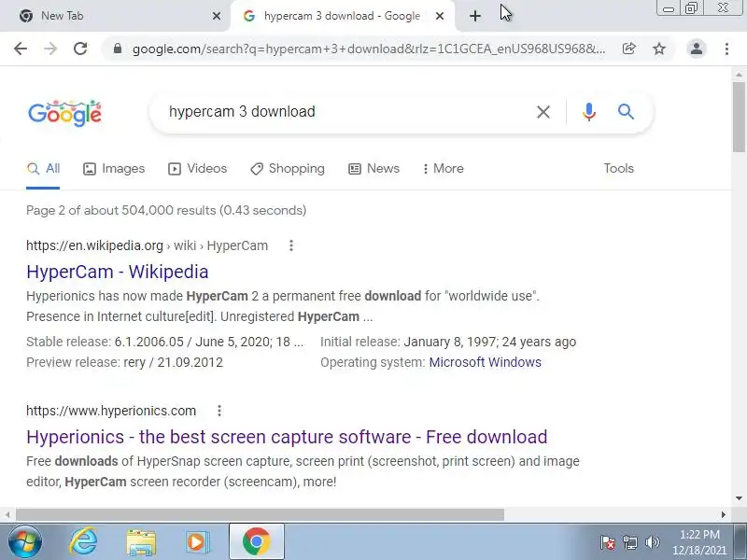Switch to Shopping results
Image resolution: width=747 pixels, height=560 pixels.
(x=288, y=169)
